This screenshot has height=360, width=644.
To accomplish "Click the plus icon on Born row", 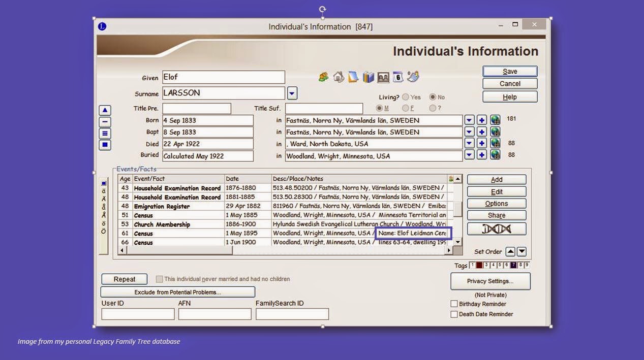I will pyautogui.click(x=482, y=120).
